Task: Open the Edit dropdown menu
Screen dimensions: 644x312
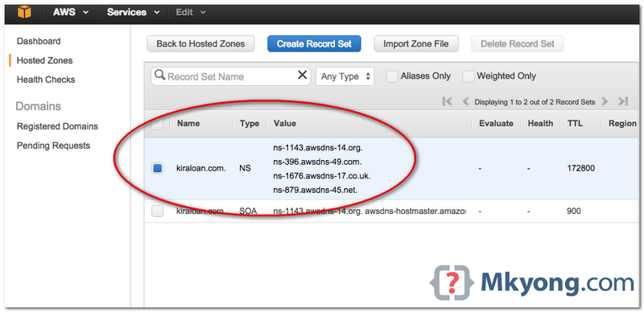Action: tap(191, 12)
